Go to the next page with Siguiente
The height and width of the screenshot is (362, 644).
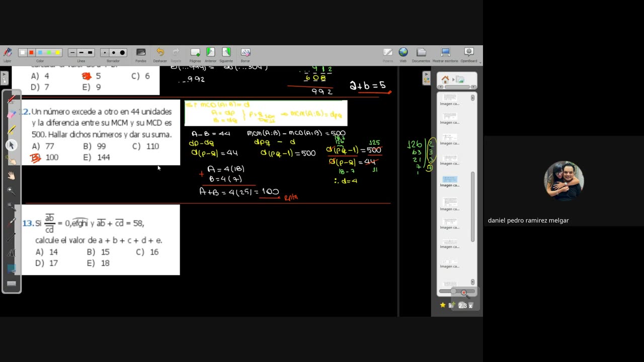click(226, 52)
